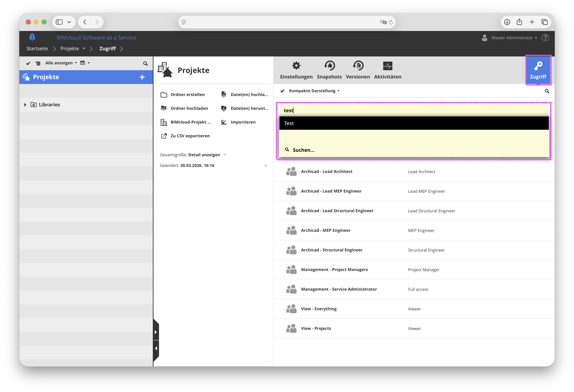Screen dimensions: 574x392
Task: Open Kompakte Darstellung dropdown
Action: (x=314, y=91)
